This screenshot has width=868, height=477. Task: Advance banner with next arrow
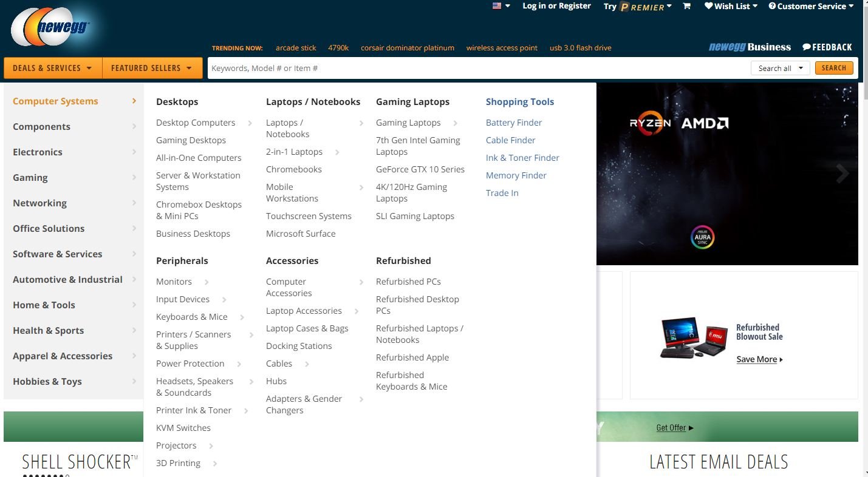842,174
